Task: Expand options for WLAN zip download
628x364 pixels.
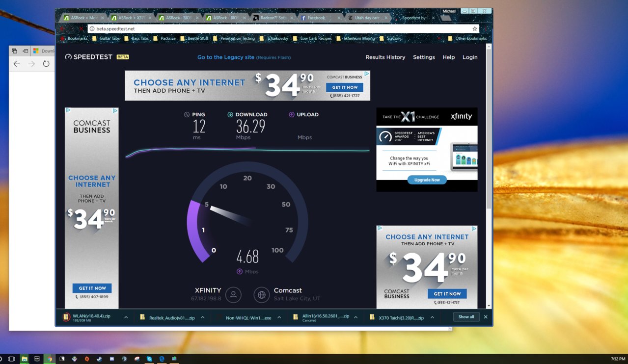Action: (x=126, y=317)
